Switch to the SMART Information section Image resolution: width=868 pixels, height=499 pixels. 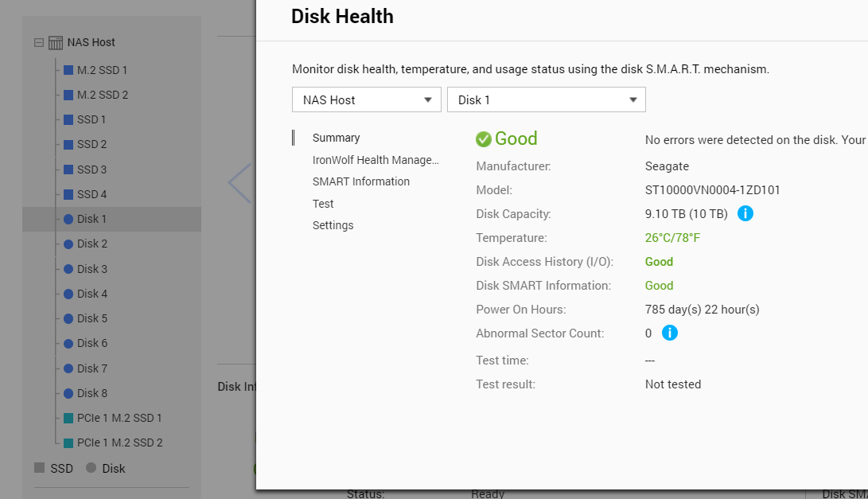click(361, 181)
